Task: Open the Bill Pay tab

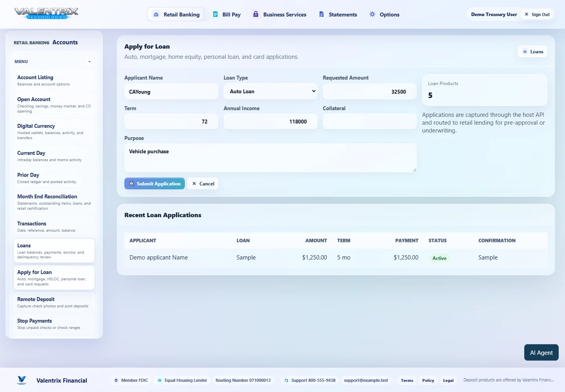Action: pyautogui.click(x=227, y=15)
